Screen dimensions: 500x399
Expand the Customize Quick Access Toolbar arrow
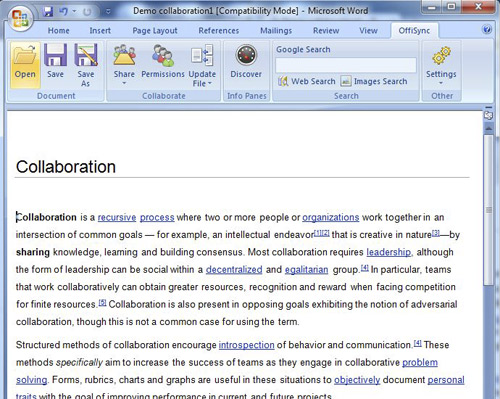[108, 12]
